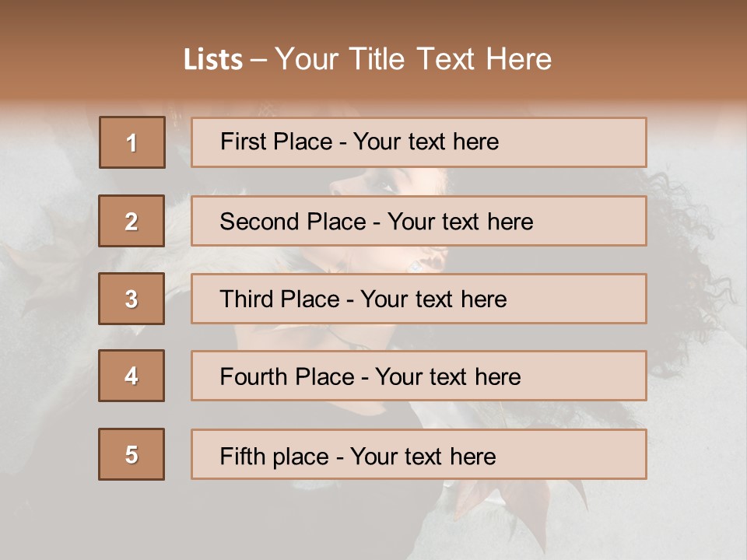The height and width of the screenshot is (560, 747).
Task: Click the number 3 square
Action: [x=132, y=299]
